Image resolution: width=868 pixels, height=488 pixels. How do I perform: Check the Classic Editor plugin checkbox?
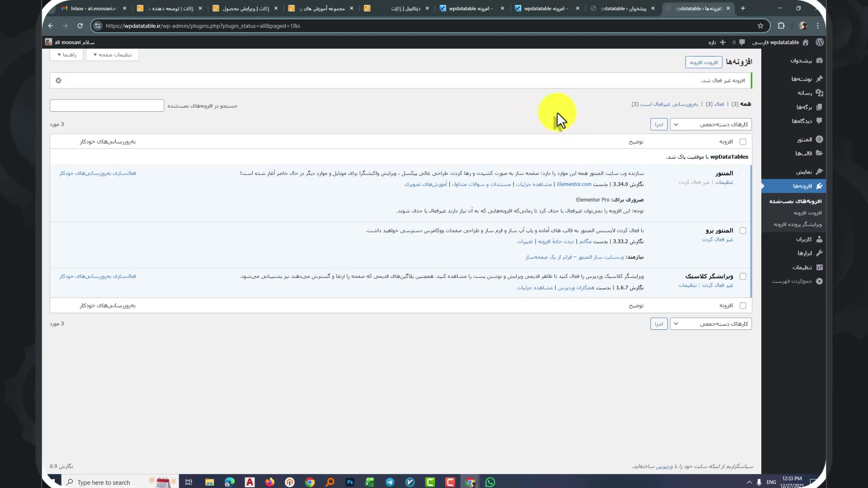tap(743, 277)
